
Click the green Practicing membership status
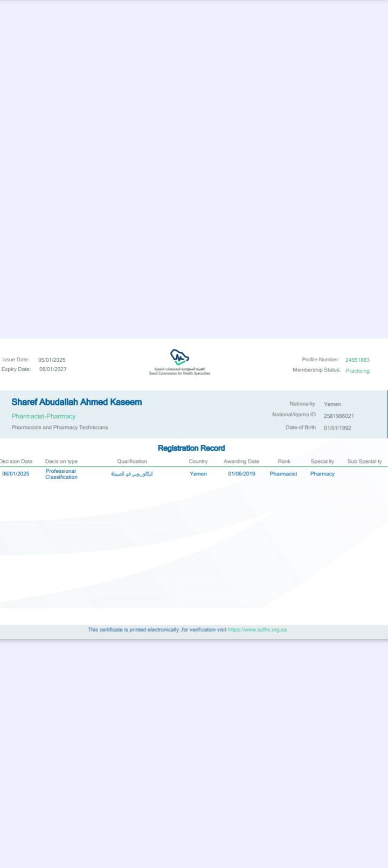[x=357, y=371]
